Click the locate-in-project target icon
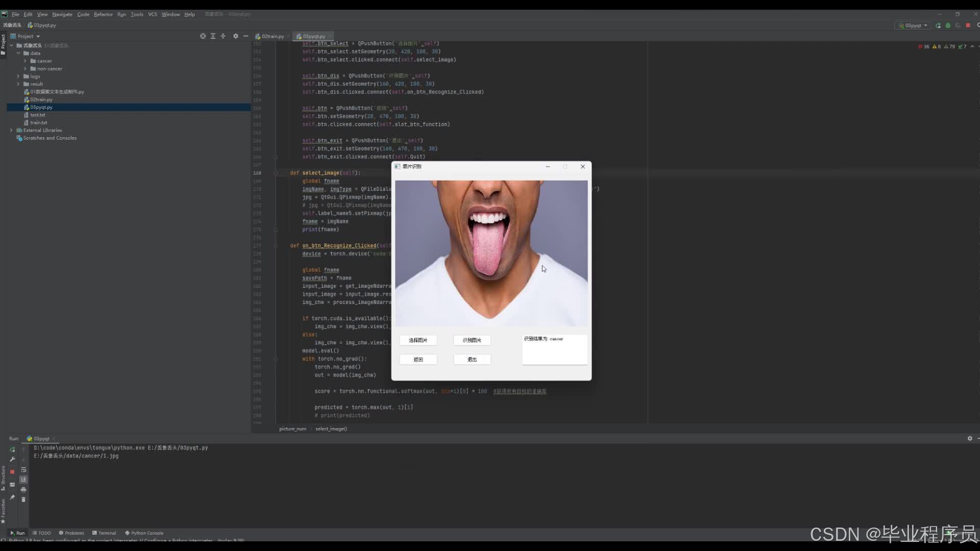The width and height of the screenshot is (980, 551). tap(203, 36)
